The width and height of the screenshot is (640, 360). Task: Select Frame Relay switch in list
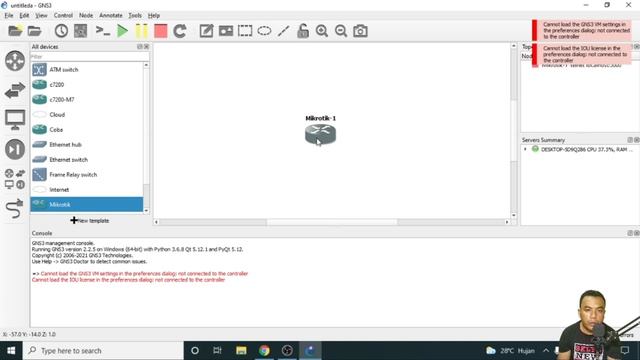pos(87,175)
